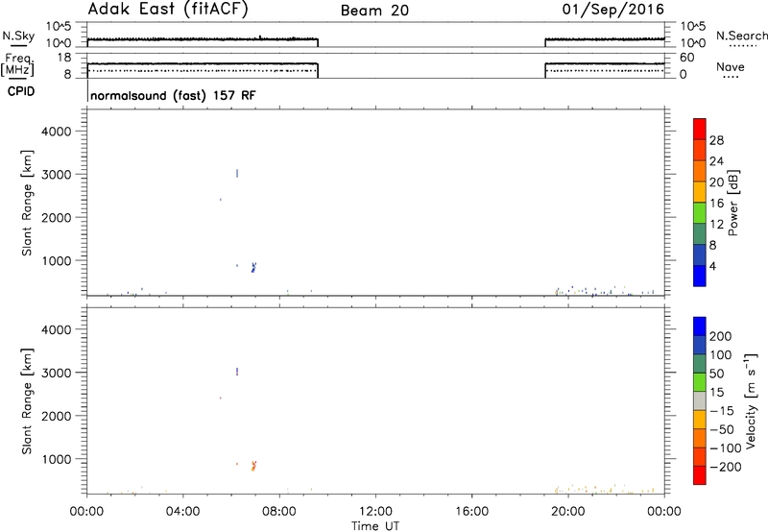The image size is (768, 532).
Task: Click the 'Freq. [MHz]' axis label
Action: pyautogui.click(x=17, y=64)
